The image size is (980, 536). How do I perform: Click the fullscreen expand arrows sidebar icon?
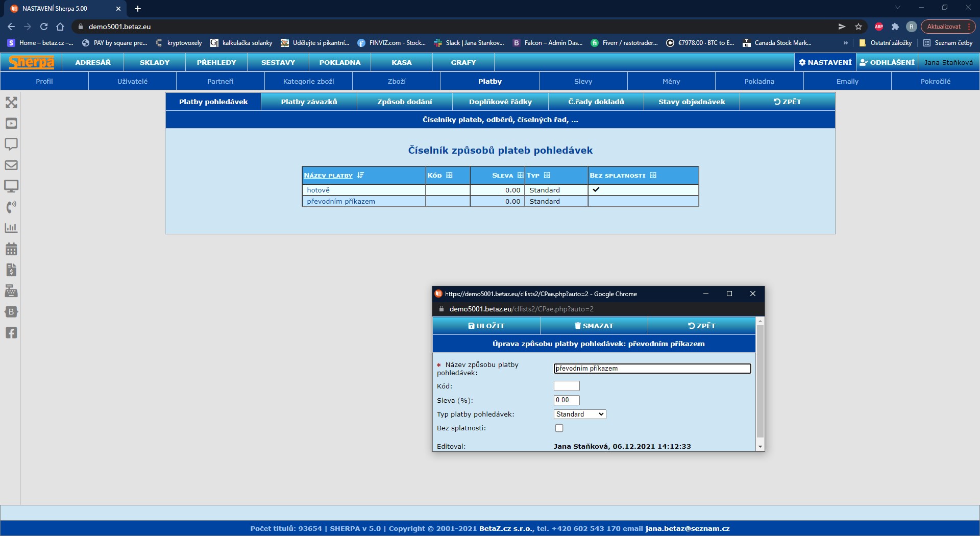pos(11,103)
